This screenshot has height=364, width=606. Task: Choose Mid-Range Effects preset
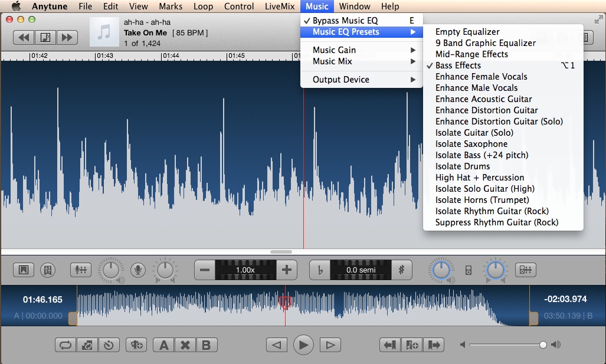[503, 54]
